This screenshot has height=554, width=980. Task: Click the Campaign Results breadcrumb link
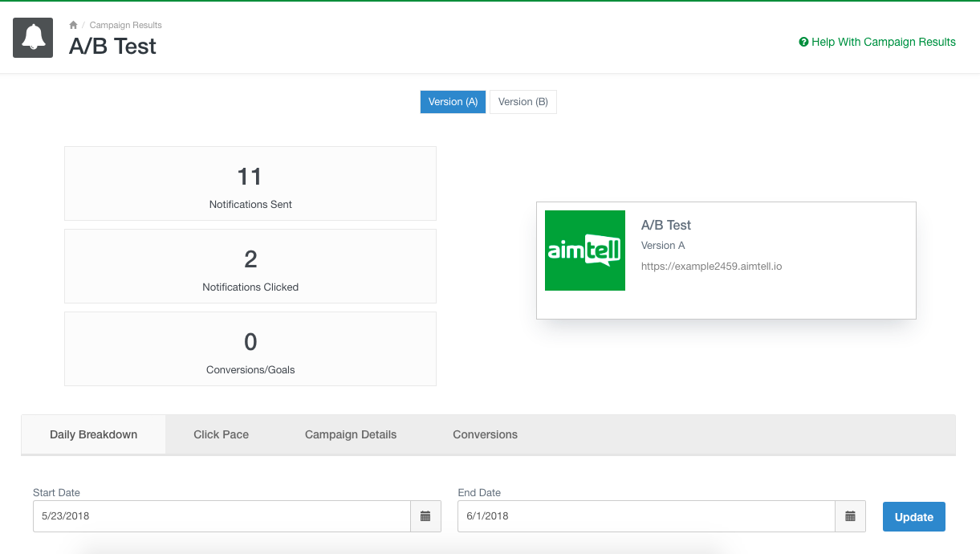125,25
